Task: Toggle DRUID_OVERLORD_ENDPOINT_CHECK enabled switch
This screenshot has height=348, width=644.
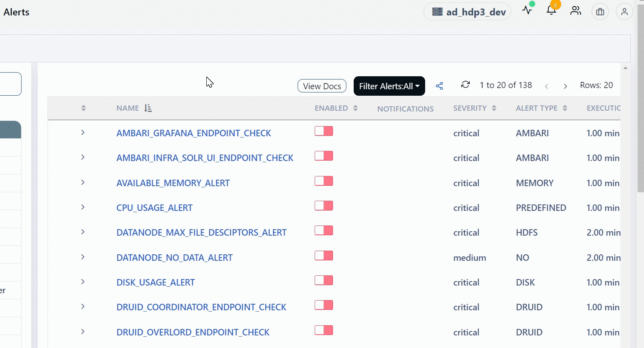Action: pyautogui.click(x=324, y=330)
